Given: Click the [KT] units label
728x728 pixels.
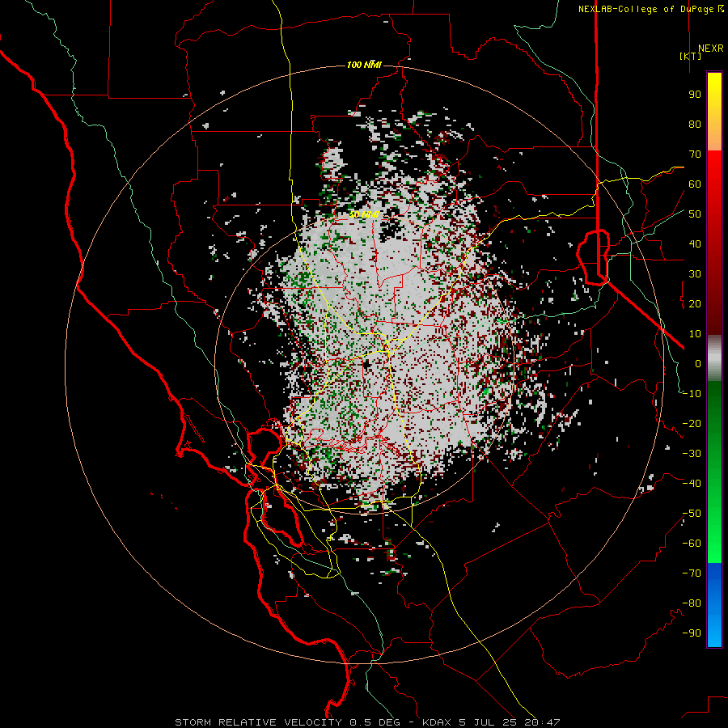Looking at the screenshot, I should (691, 56).
